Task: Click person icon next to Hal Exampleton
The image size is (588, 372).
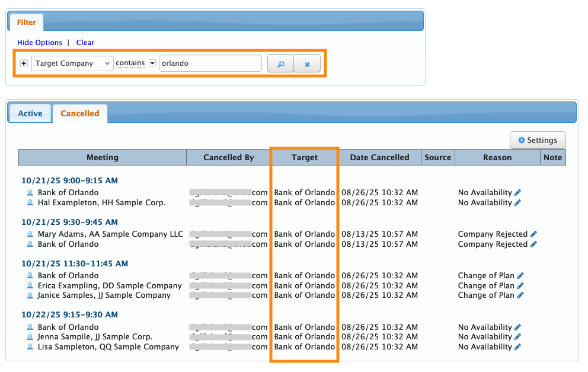Action: click(x=30, y=202)
